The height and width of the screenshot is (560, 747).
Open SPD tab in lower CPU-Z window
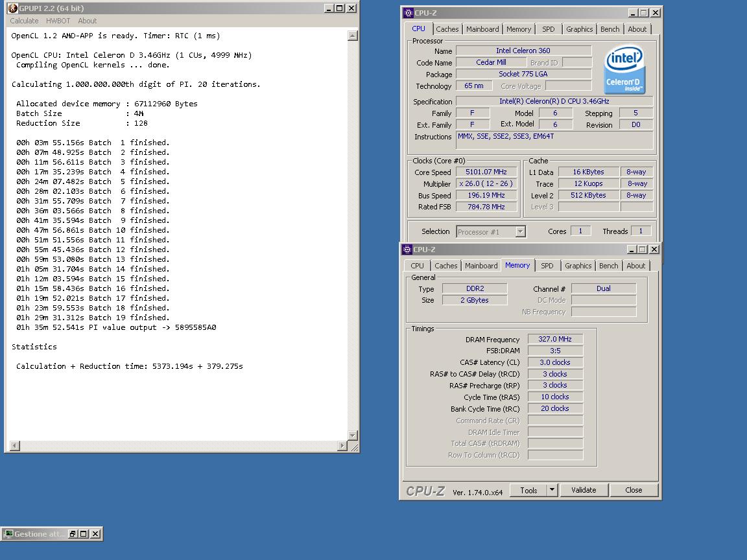click(x=547, y=266)
